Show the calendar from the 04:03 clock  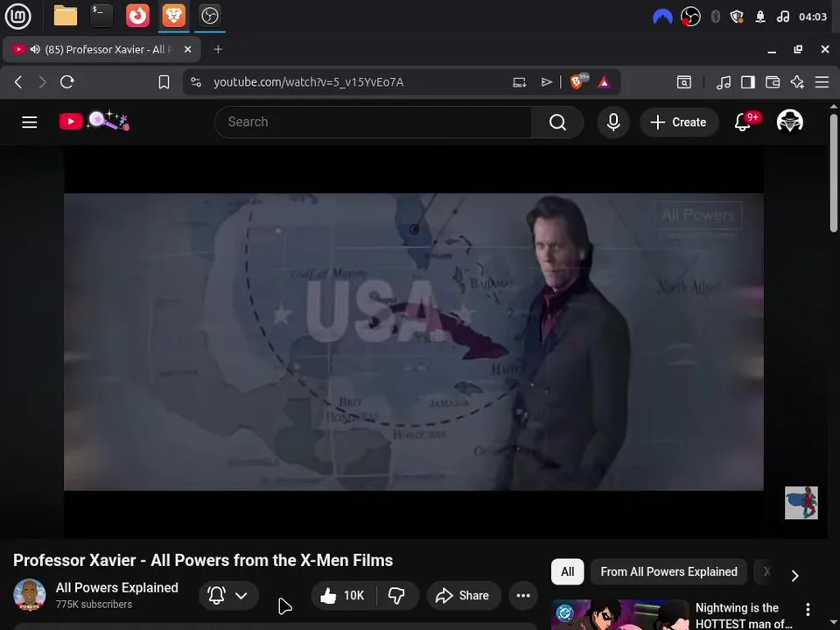813,17
